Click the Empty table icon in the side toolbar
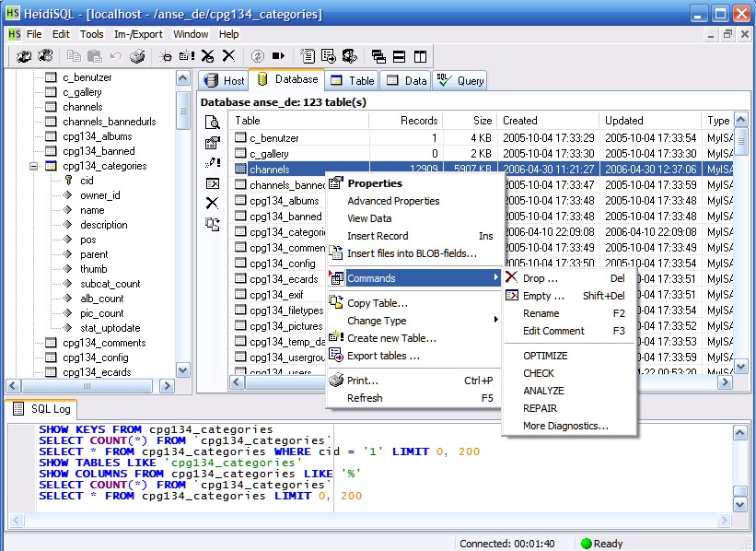Screen dimensions: 756x551 [212, 182]
